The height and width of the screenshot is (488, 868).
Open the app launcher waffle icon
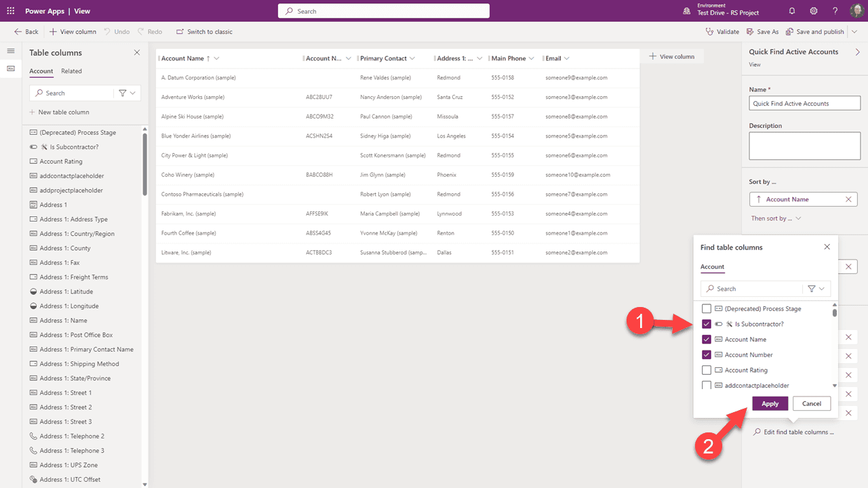pos(11,12)
